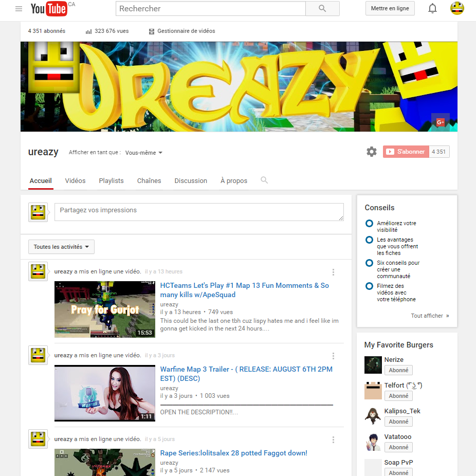Screen dimensions: 476x476
Task: Open options menu for HCTeams video post
Action: 333,272
